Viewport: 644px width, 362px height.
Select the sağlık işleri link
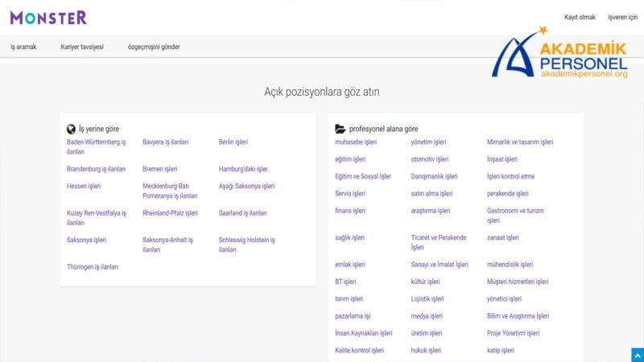pyautogui.click(x=350, y=237)
